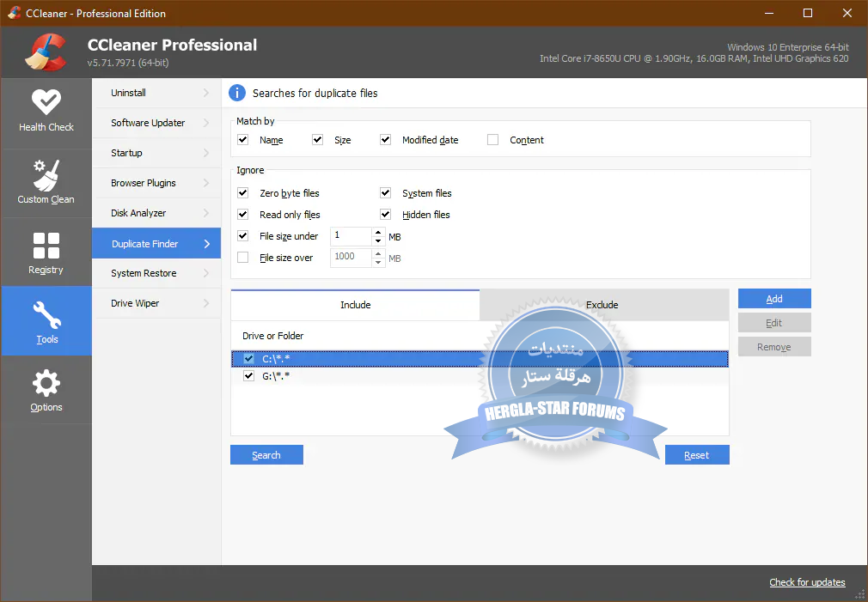Open the Health Check section
This screenshot has width=868, height=602.
pyautogui.click(x=46, y=112)
